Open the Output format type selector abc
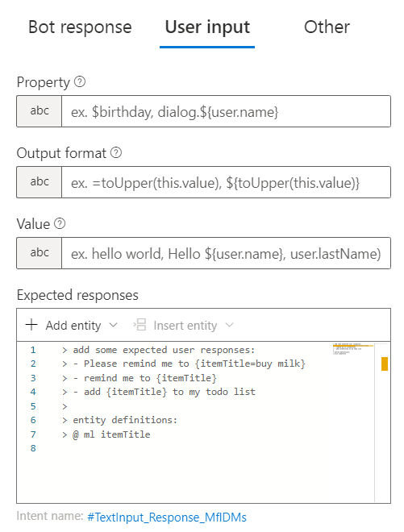The width and height of the screenshot is (404, 532). click(x=40, y=182)
